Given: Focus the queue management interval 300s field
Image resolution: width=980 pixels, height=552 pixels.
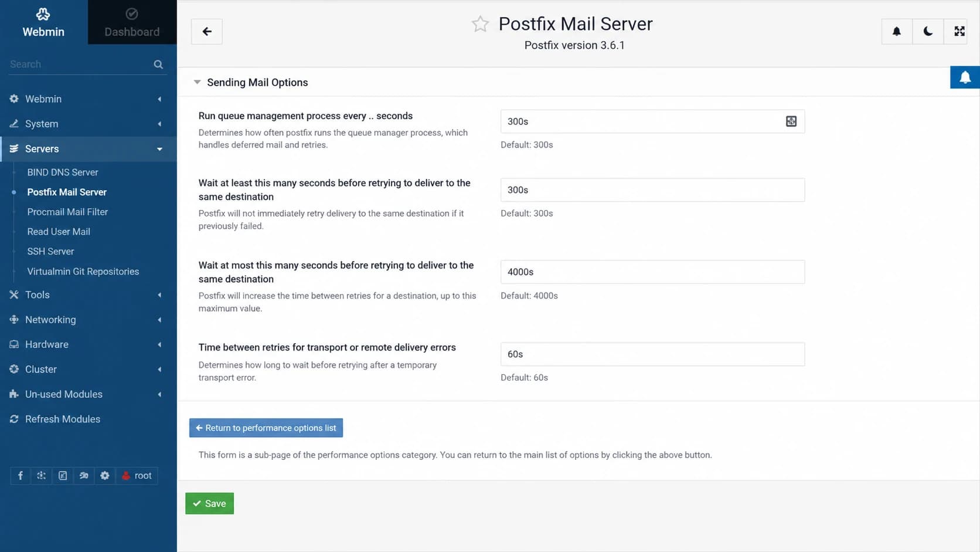Looking at the screenshot, I should tap(652, 121).
